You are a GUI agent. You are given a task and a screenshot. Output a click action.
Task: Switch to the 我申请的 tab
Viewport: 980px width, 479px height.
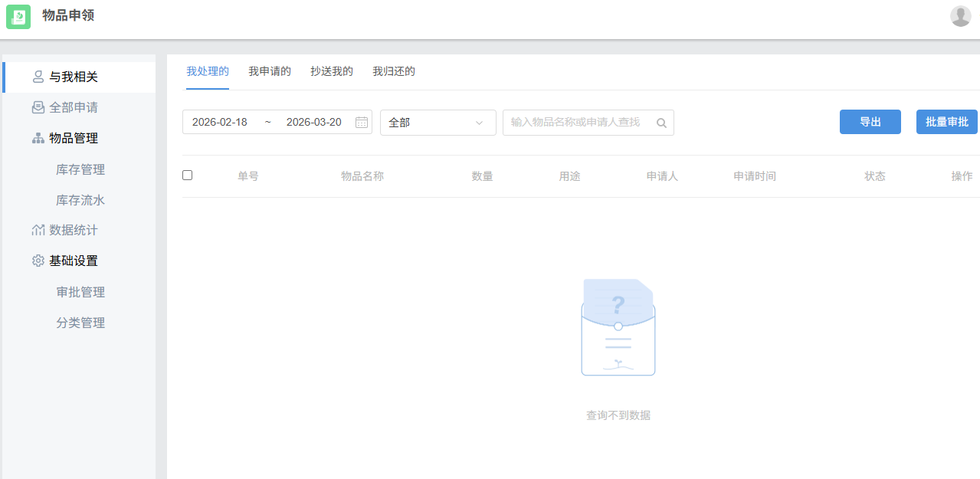[x=269, y=71]
